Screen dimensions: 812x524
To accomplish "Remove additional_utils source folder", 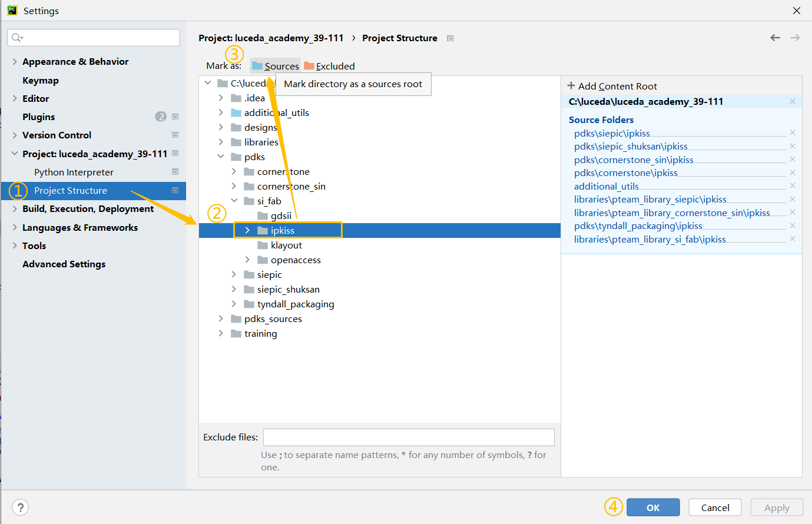I will point(793,186).
